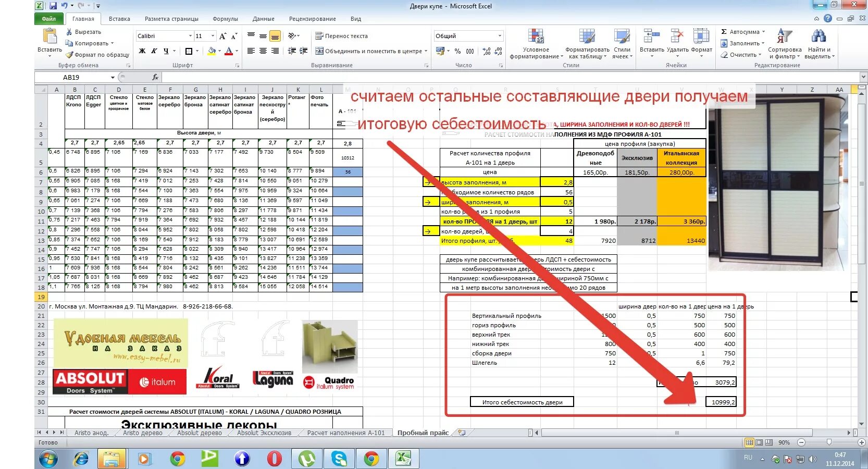The image size is (868, 469).
Task: Switch to the Данные ribbon tab
Action: click(x=264, y=19)
